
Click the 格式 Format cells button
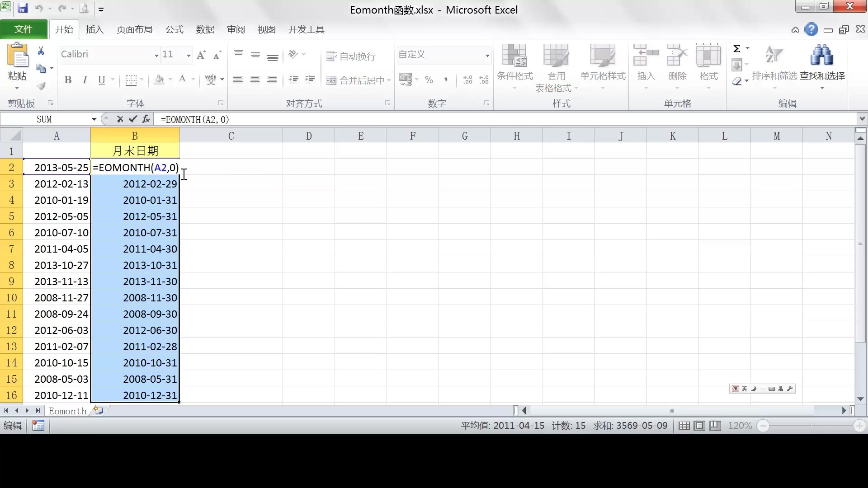coord(708,66)
